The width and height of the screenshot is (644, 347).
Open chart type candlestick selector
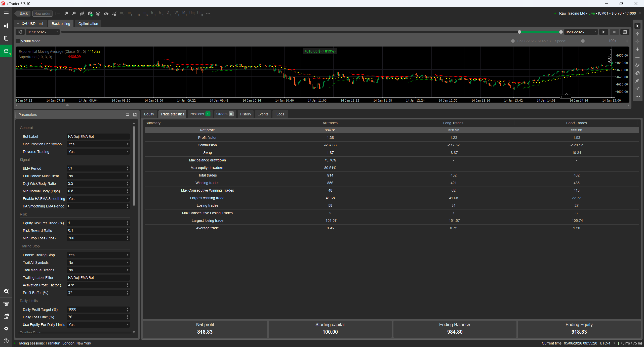(x=82, y=14)
